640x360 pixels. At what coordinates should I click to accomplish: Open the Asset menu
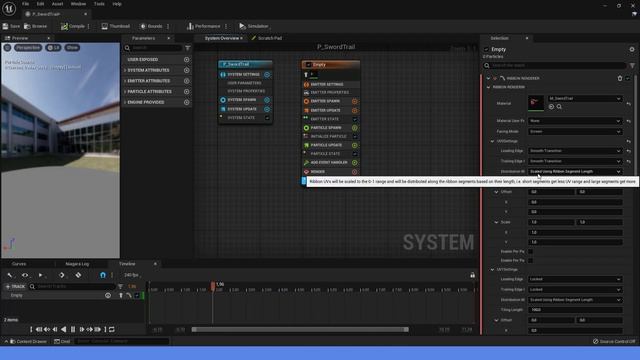coord(57,4)
